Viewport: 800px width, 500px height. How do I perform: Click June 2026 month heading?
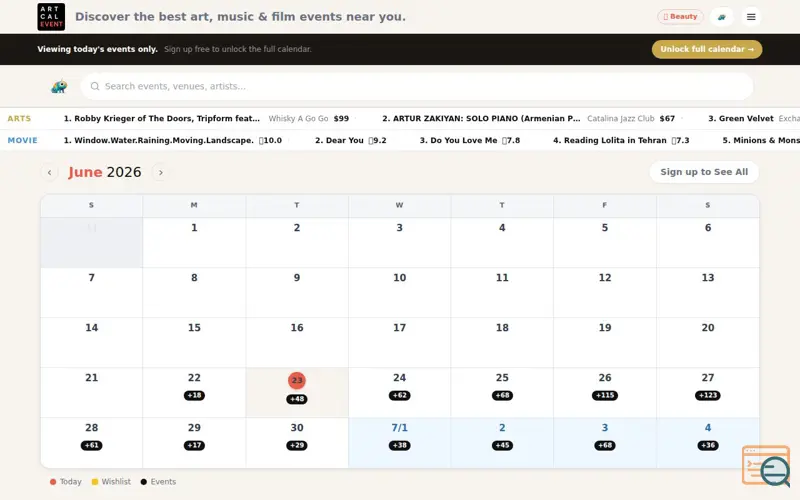[x=105, y=172]
